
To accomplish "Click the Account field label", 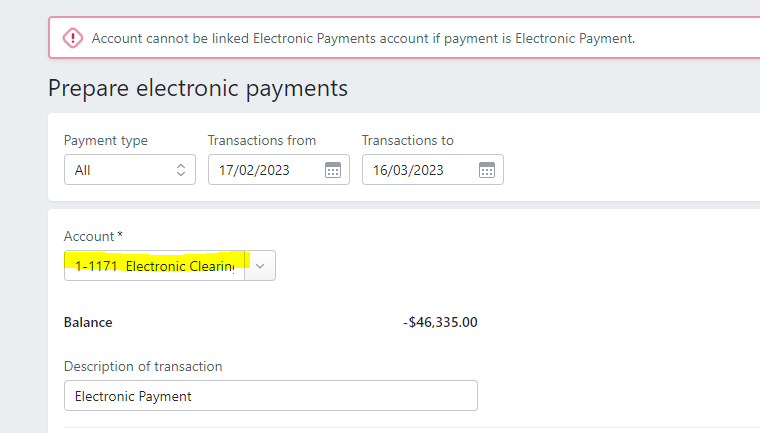I will pyautogui.click(x=89, y=236).
